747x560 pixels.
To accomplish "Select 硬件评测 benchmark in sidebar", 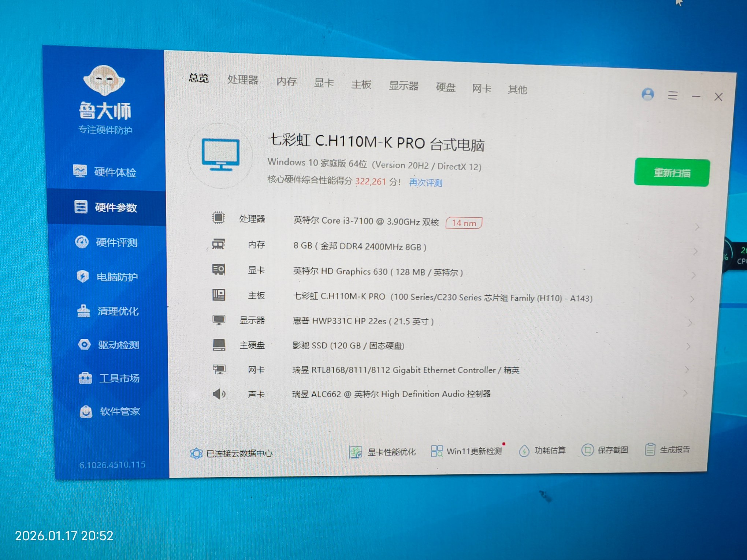I will (116, 242).
